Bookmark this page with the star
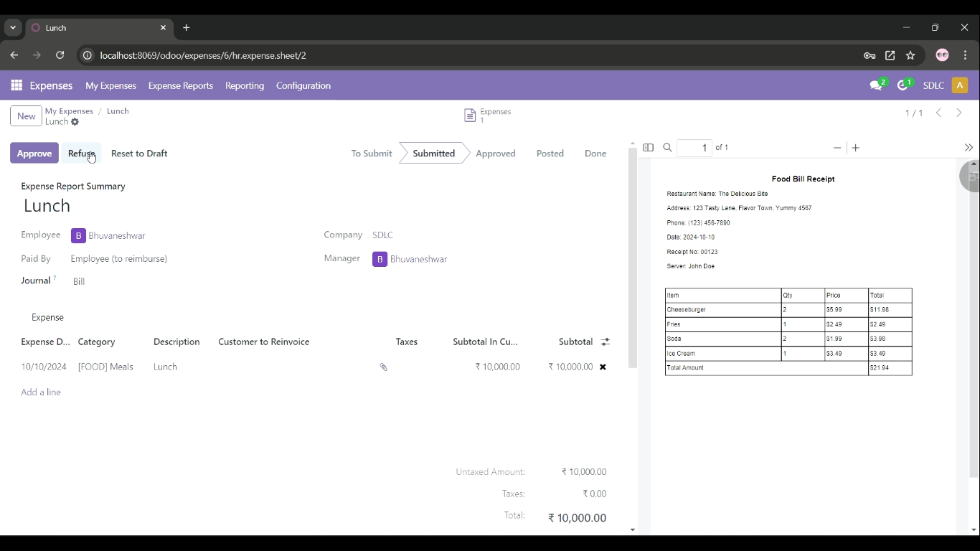This screenshot has width=980, height=551. tap(910, 55)
